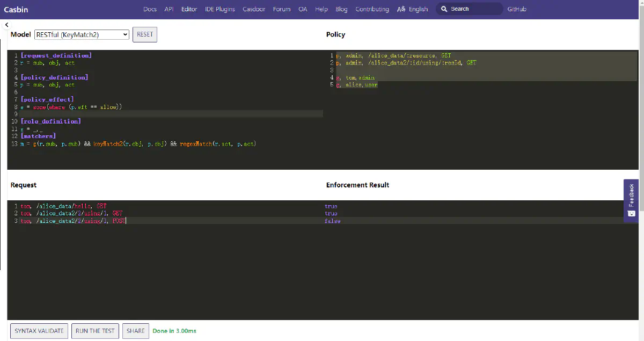This screenshot has width=644, height=341.
Task: Open the Casdoor nav link
Action: [x=254, y=9]
